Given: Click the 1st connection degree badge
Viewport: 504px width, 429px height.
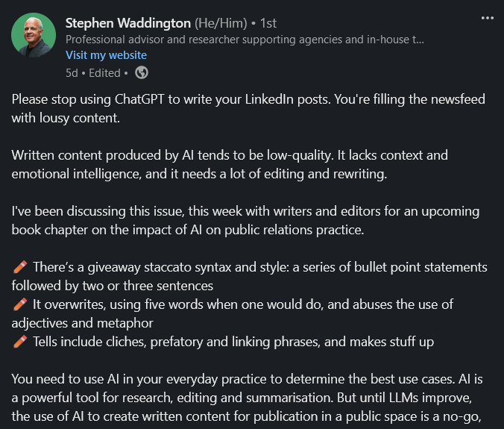Looking at the screenshot, I should [x=268, y=23].
